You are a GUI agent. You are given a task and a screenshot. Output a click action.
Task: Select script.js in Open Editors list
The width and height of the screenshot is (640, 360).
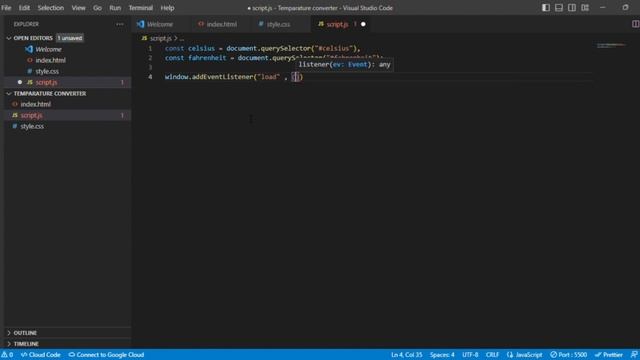(x=67, y=82)
